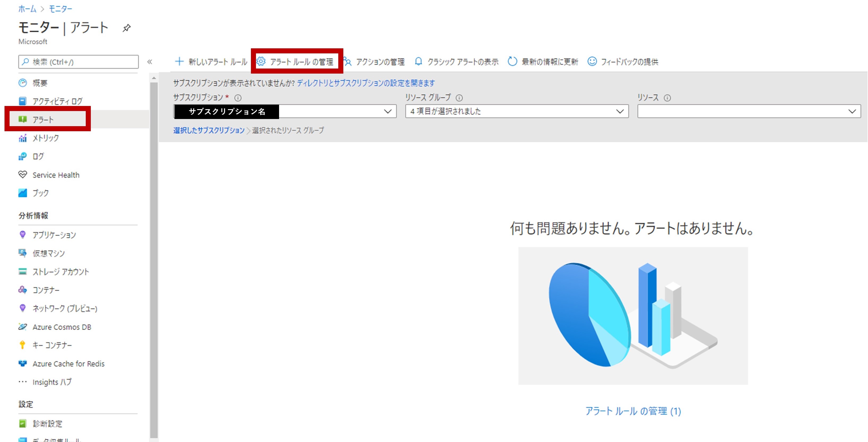Image resolution: width=868 pixels, height=442 pixels.
Task: Click the feedback smiley icon
Action: pos(592,61)
